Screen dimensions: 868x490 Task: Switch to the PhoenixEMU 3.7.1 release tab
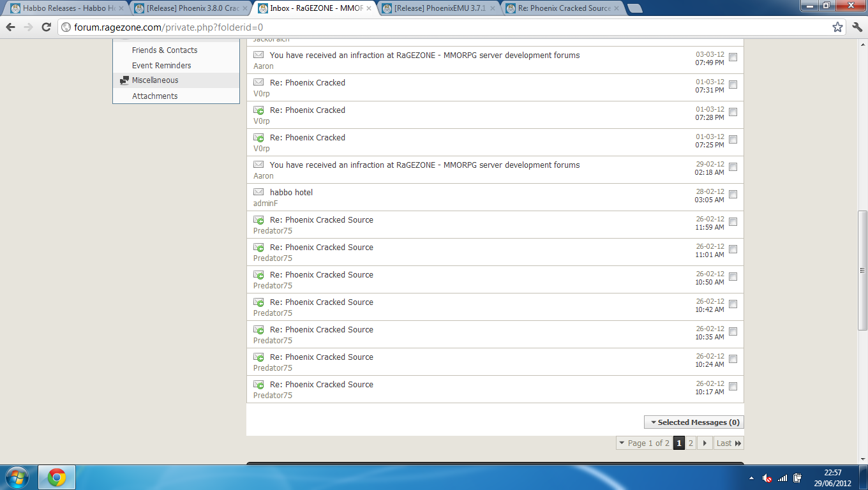point(437,8)
